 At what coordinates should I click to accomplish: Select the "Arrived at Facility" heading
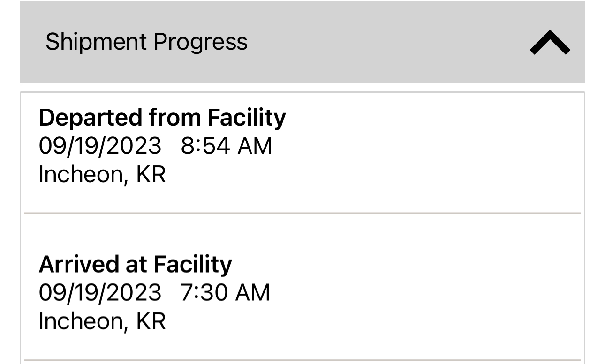click(x=135, y=264)
